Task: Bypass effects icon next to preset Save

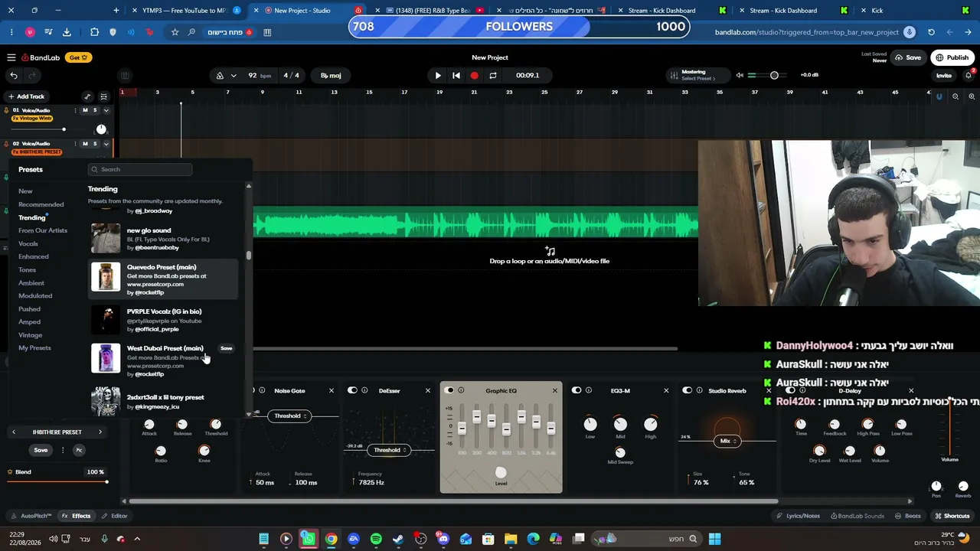Action: click(78, 450)
